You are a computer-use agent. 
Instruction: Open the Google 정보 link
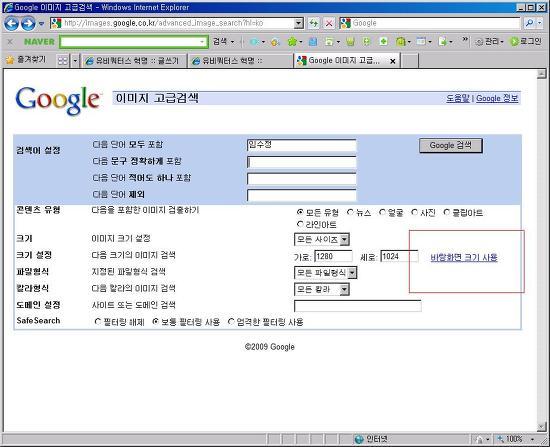497,98
